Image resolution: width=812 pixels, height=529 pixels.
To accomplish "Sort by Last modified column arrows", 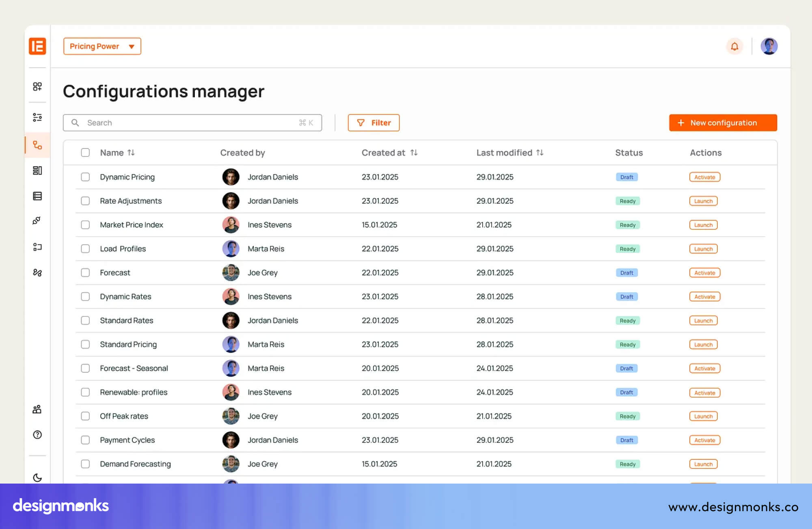I will point(540,153).
